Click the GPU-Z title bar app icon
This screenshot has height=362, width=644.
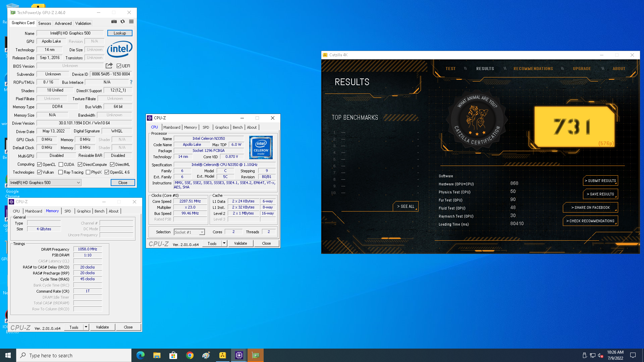tap(13, 12)
